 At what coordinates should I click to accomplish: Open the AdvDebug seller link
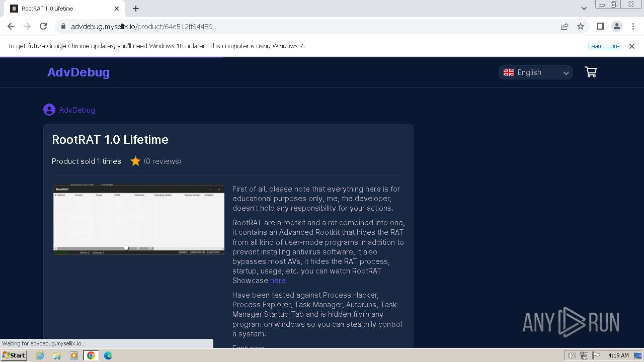click(77, 110)
